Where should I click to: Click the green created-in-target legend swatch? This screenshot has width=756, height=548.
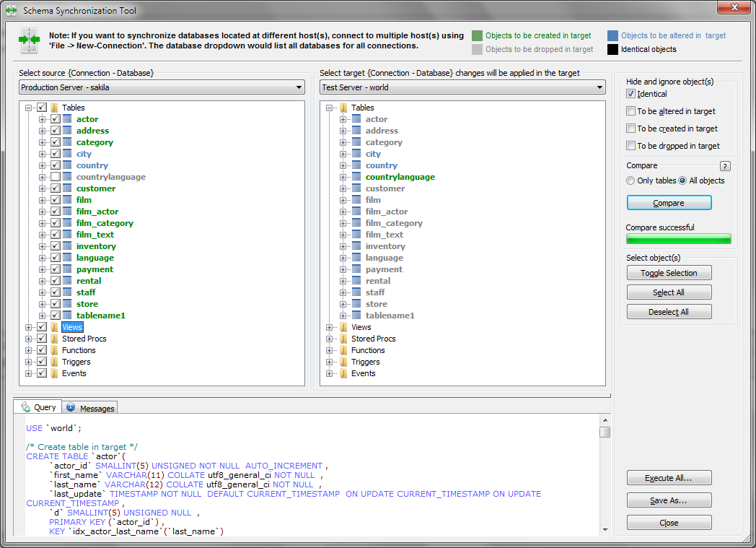tap(477, 35)
